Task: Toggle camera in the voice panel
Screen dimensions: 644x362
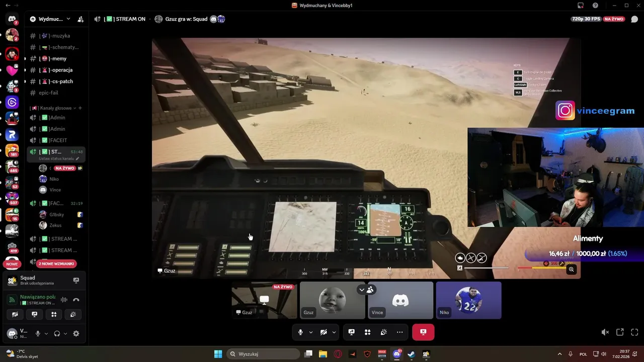Action: [x=15, y=314]
